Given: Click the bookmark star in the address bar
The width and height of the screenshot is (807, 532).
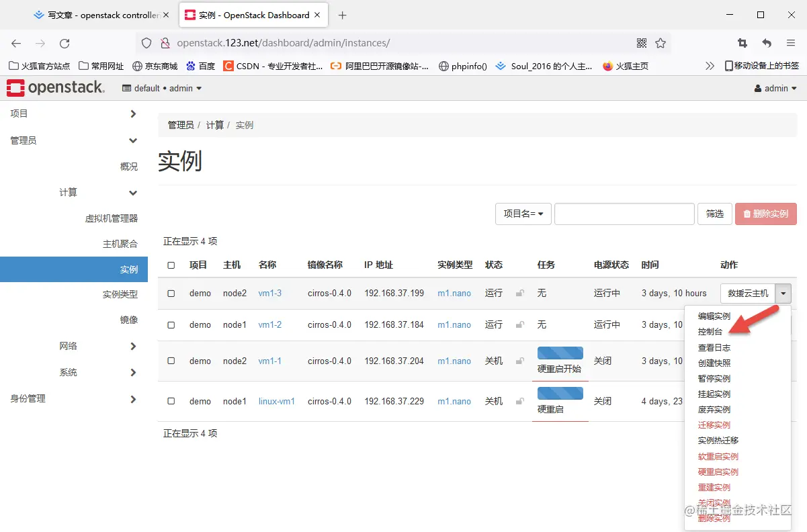Looking at the screenshot, I should 661,42.
